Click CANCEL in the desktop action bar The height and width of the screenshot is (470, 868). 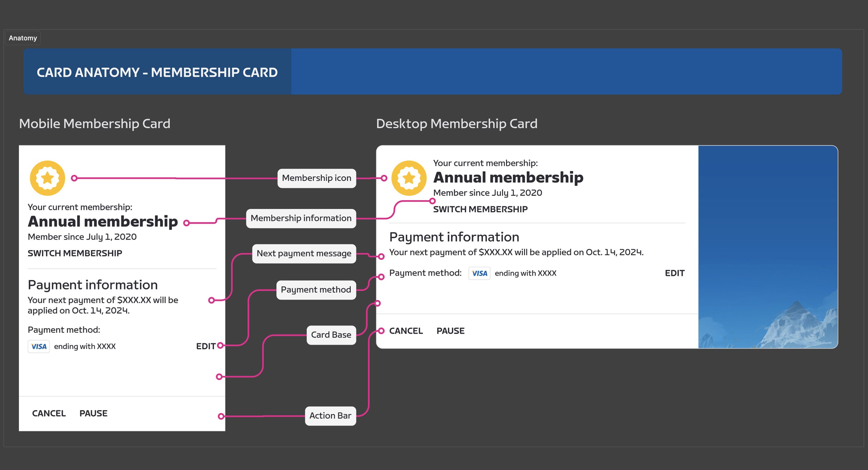(406, 331)
